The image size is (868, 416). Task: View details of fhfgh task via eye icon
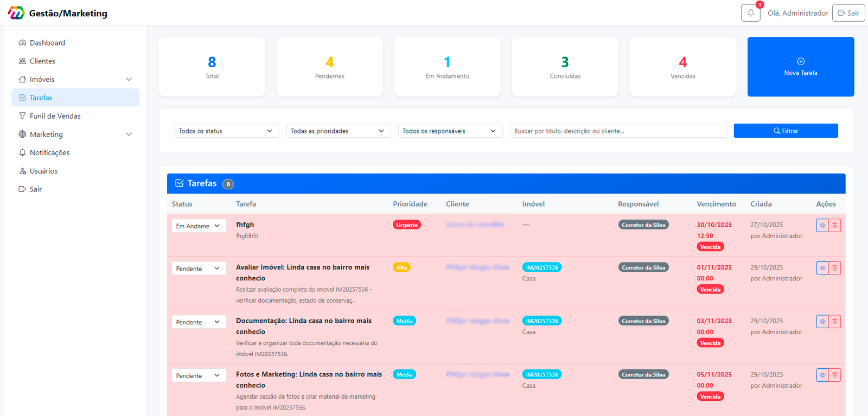[x=822, y=225]
